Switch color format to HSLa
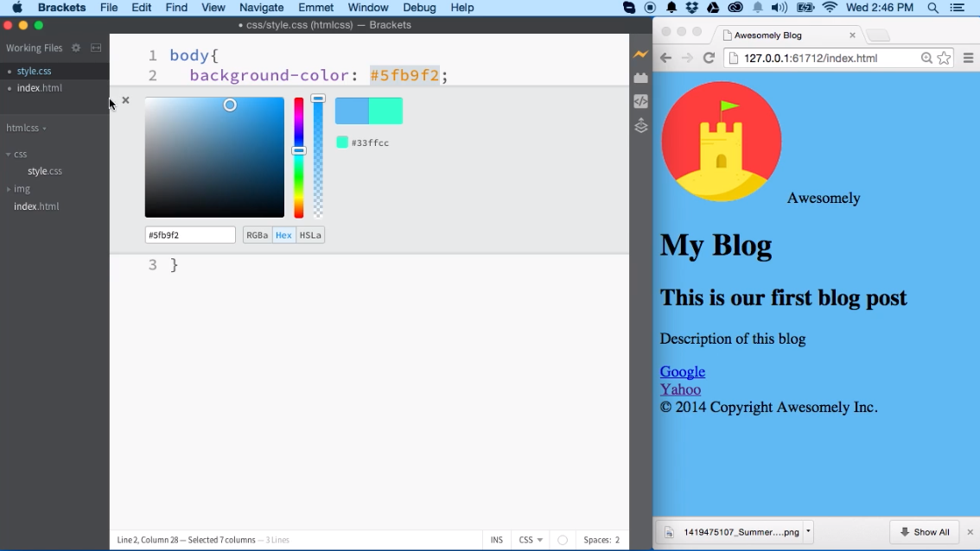Image resolution: width=980 pixels, height=551 pixels. (x=310, y=234)
